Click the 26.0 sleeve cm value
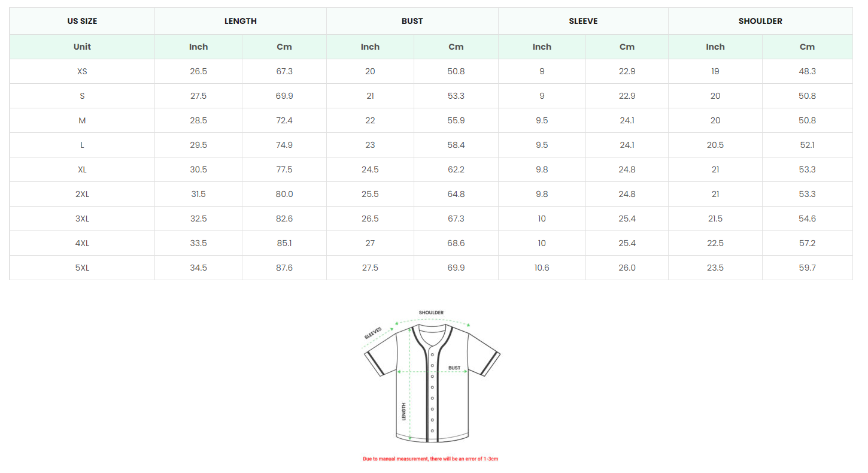 click(x=627, y=268)
